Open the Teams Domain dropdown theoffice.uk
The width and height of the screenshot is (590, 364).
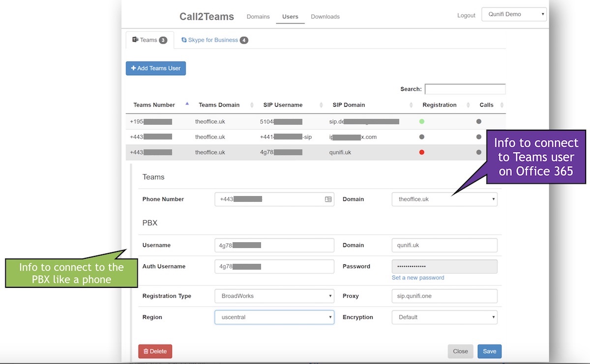(x=444, y=199)
